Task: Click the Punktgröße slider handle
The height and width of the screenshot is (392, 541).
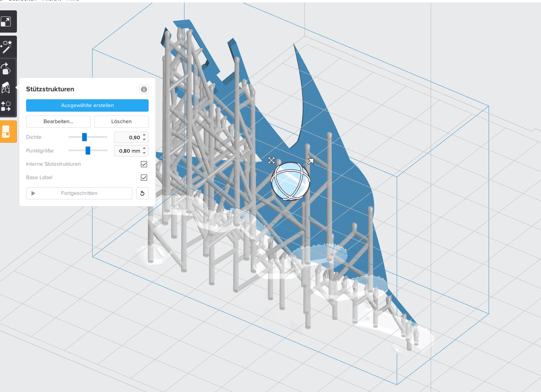Action: tap(88, 150)
